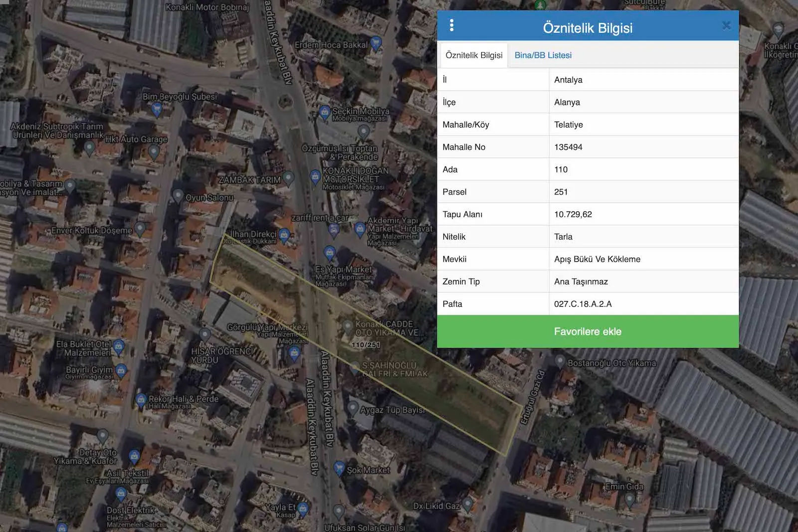Click the 110/251 parcel label on map
The width and height of the screenshot is (798, 532).
point(366,345)
